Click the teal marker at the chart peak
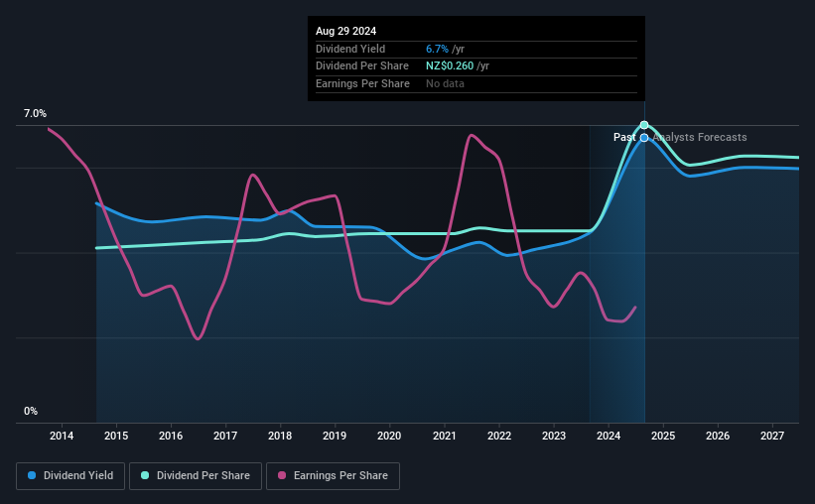Image resolution: width=815 pixels, height=504 pixels. click(644, 125)
